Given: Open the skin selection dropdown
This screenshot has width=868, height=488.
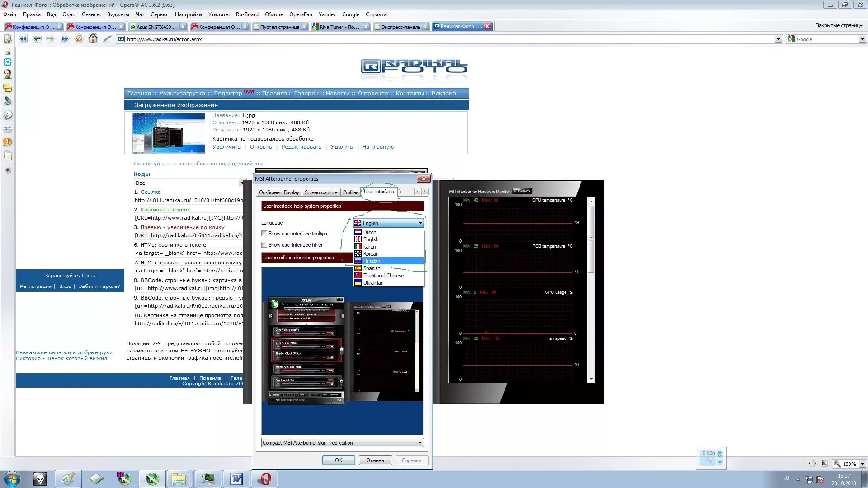Looking at the screenshot, I should 420,443.
